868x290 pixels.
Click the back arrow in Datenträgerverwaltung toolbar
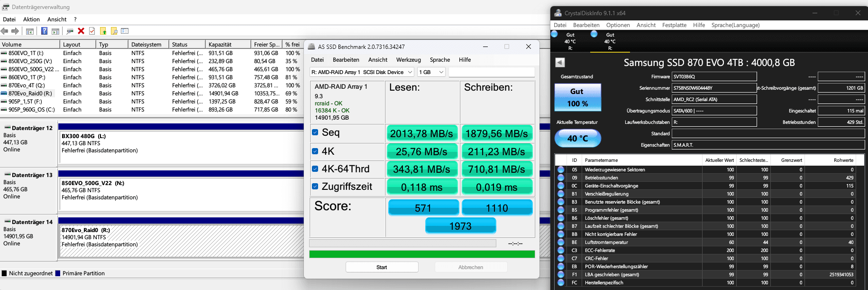(4, 31)
